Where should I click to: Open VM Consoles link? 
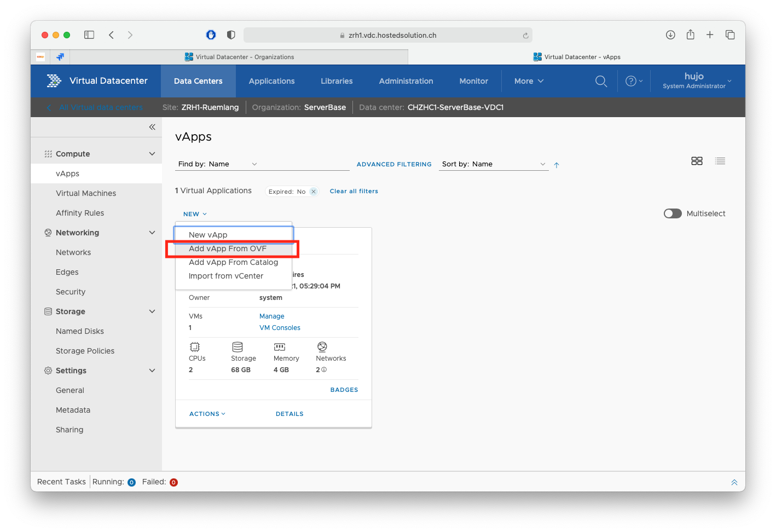pyautogui.click(x=280, y=328)
